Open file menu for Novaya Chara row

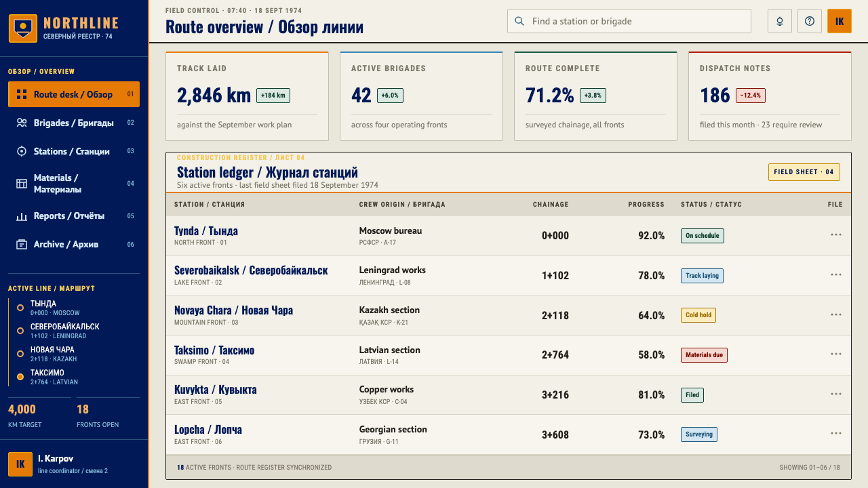(x=835, y=315)
